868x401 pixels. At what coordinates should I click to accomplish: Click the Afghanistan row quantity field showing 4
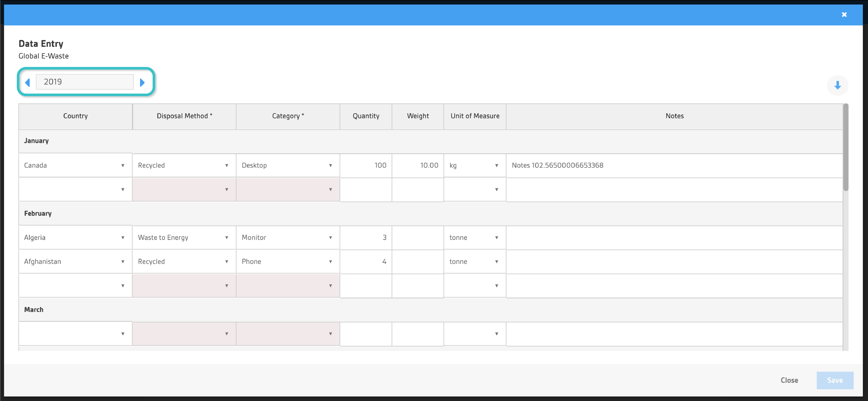coord(366,261)
